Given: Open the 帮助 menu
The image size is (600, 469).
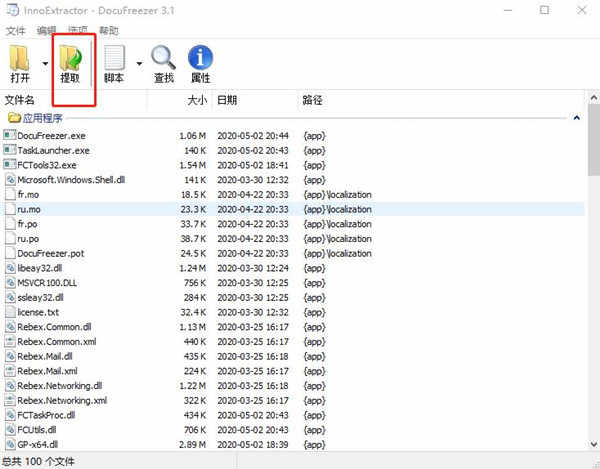Looking at the screenshot, I should (x=108, y=31).
